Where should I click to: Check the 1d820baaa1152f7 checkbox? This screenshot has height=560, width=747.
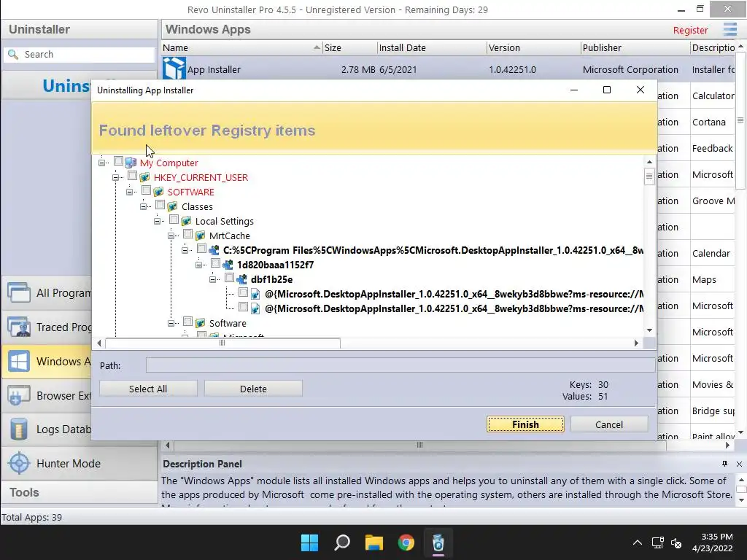(215, 263)
